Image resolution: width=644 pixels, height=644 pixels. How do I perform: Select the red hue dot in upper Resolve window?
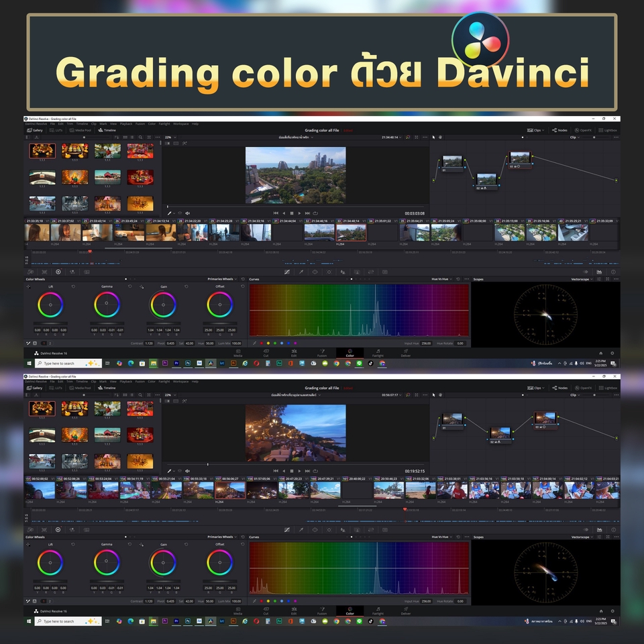(x=262, y=343)
